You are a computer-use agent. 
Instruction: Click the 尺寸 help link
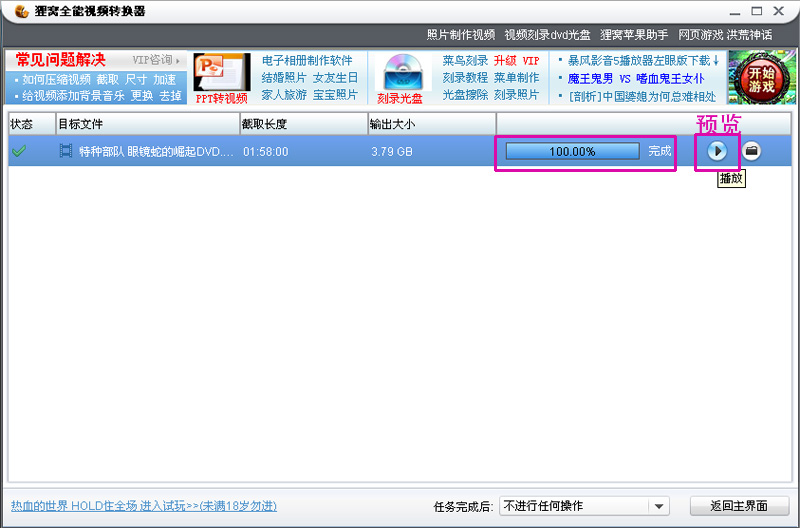point(136,80)
